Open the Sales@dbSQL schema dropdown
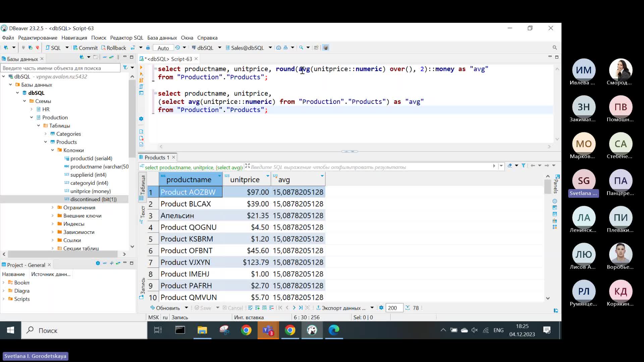The height and width of the screenshot is (362, 644). click(x=270, y=48)
